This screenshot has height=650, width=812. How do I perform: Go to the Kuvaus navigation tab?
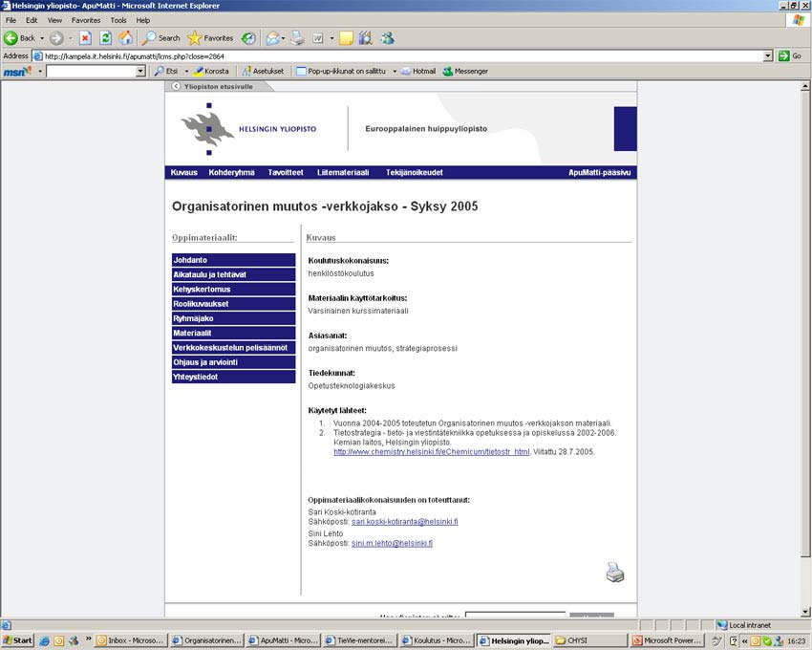(183, 173)
